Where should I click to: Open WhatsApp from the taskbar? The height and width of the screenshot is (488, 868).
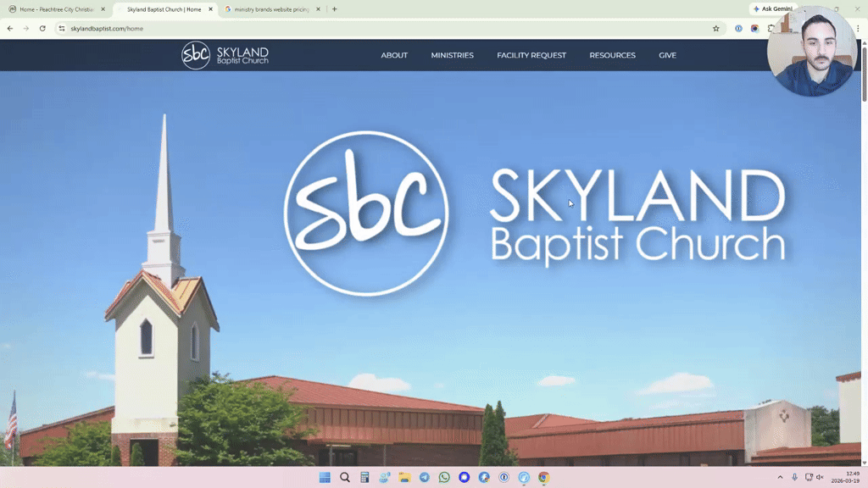coord(444,477)
